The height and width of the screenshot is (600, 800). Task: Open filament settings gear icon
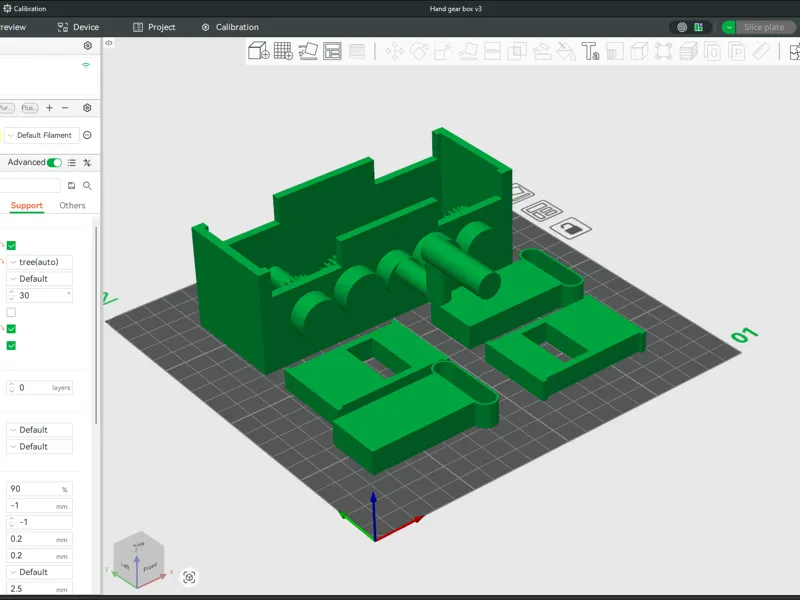click(x=87, y=108)
